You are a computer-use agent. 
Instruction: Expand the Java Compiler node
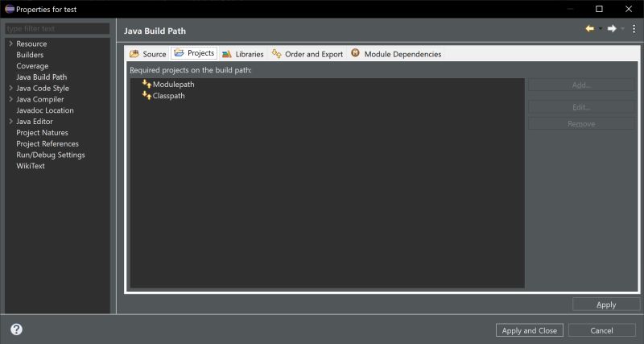[x=10, y=98]
